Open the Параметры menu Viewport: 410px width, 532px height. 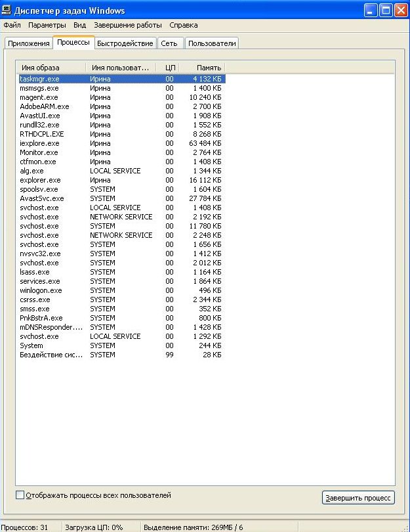click(x=47, y=25)
